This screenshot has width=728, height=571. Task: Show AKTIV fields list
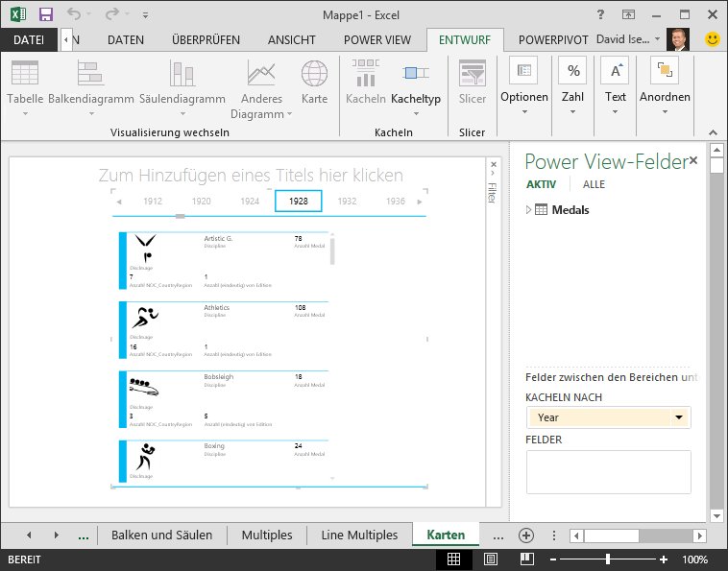541,184
